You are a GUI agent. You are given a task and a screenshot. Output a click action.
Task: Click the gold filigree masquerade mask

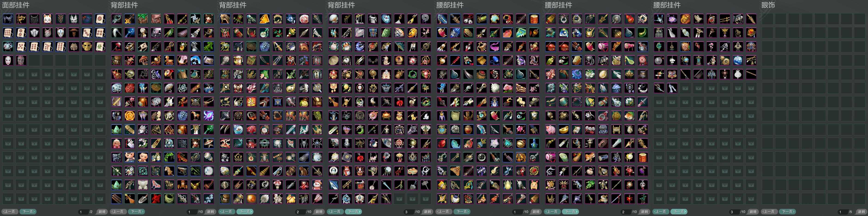tap(21, 18)
